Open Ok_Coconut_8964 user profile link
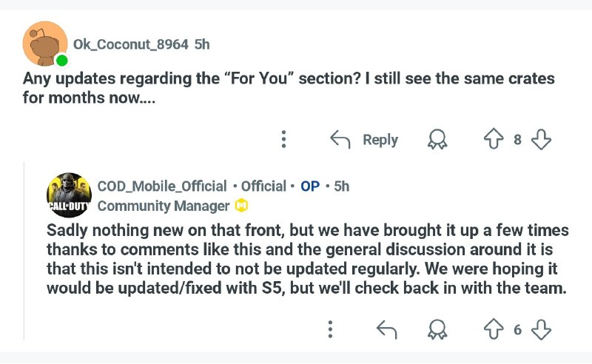Viewport: 592px width, 364px height. [131, 44]
